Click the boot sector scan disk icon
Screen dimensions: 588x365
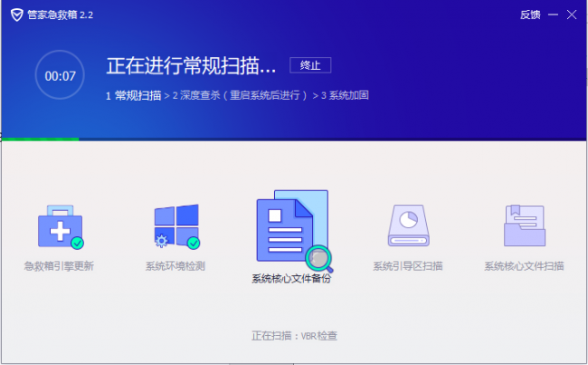click(408, 226)
